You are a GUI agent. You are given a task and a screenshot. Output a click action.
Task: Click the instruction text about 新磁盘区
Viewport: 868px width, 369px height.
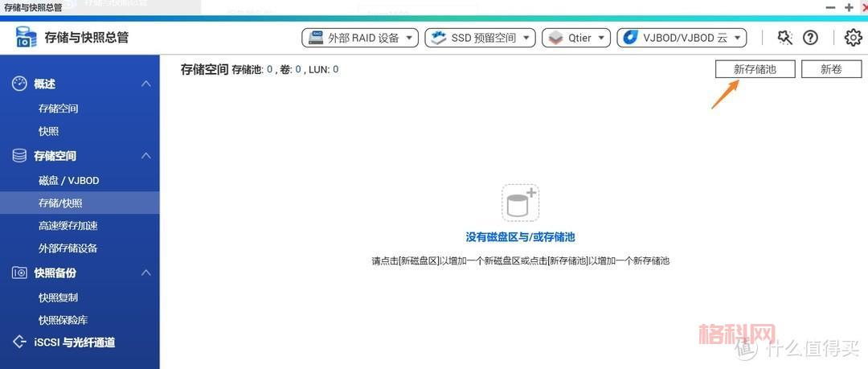tap(520, 260)
